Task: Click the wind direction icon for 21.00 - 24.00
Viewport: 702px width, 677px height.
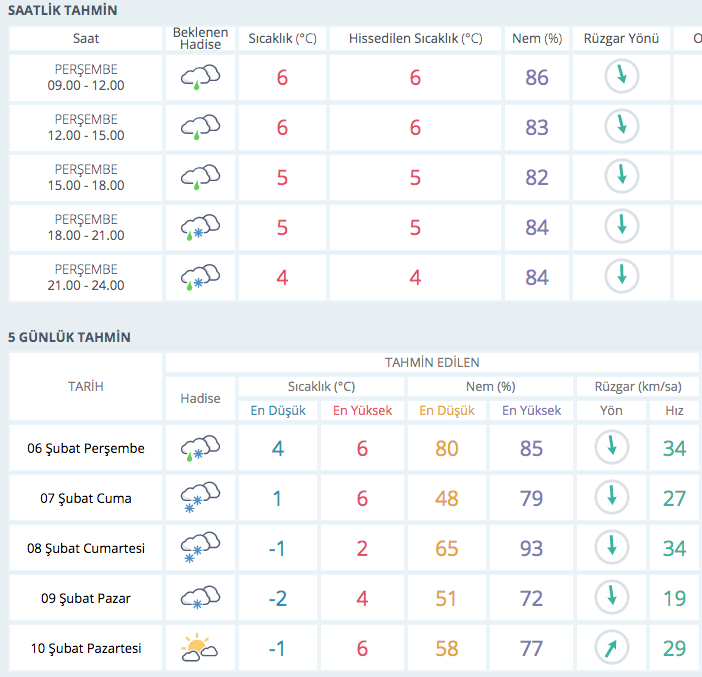Action: (x=621, y=276)
